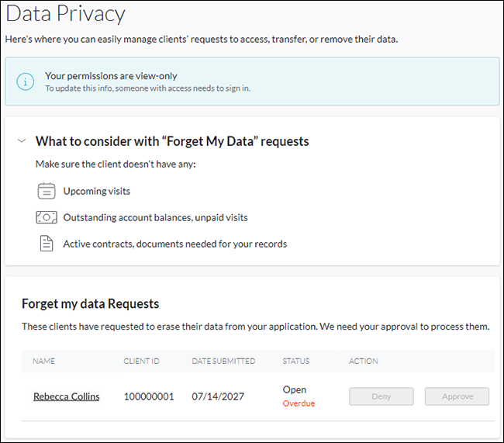The width and height of the screenshot is (504, 443).
Task: Open Rebecca Collins client link
Action: pos(67,396)
